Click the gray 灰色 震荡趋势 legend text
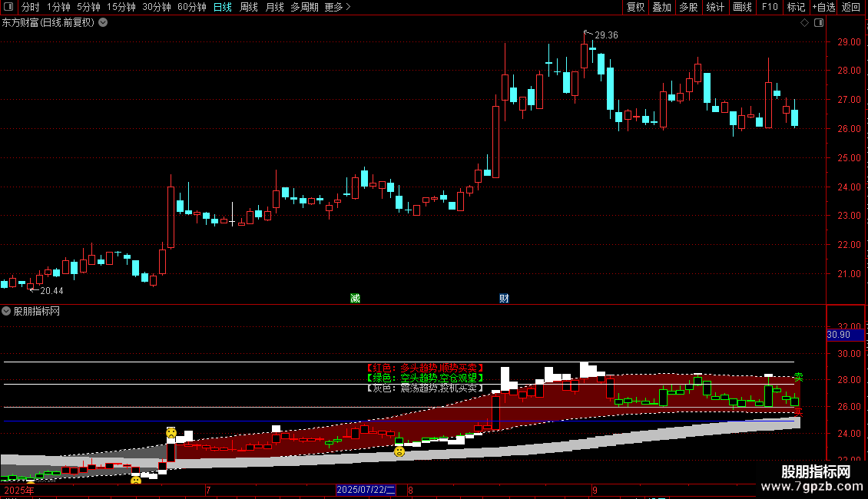This screenshot has width=868, height=499. (425, 388)
